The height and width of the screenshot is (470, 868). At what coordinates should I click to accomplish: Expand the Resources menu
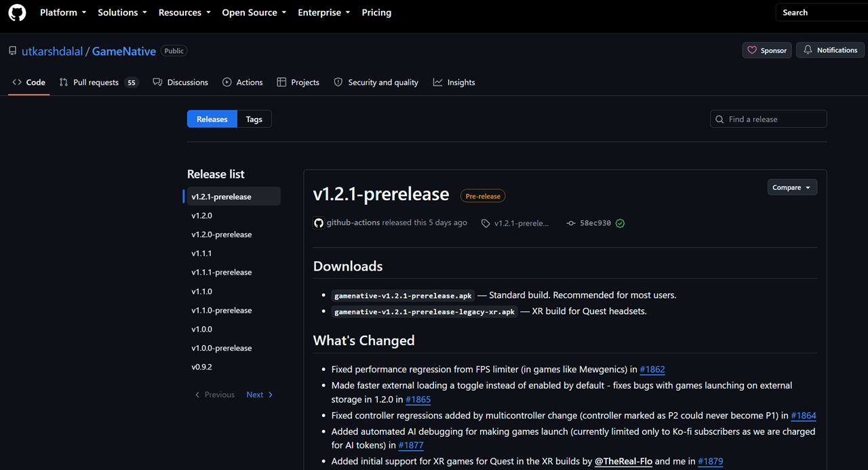coord(184,12)
